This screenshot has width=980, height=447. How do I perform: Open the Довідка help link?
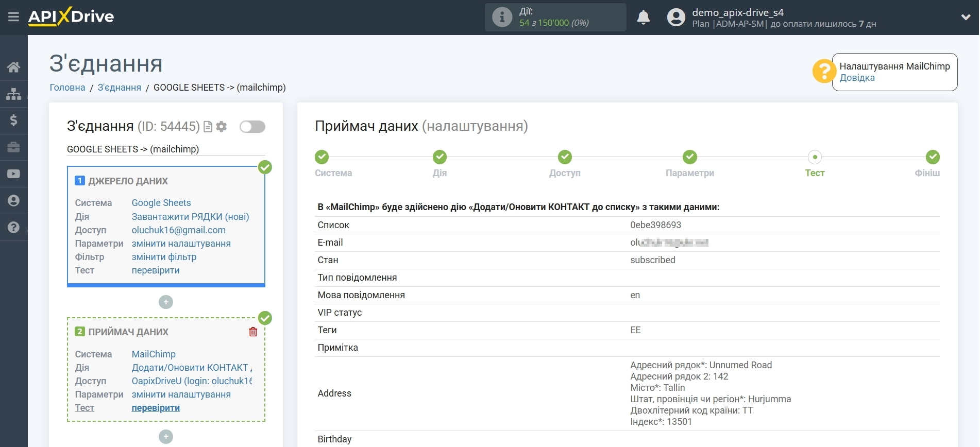click(857, 78)
